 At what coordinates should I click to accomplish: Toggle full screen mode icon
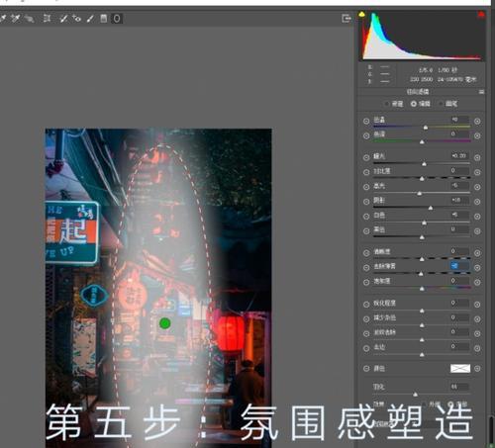coord(346,19)
